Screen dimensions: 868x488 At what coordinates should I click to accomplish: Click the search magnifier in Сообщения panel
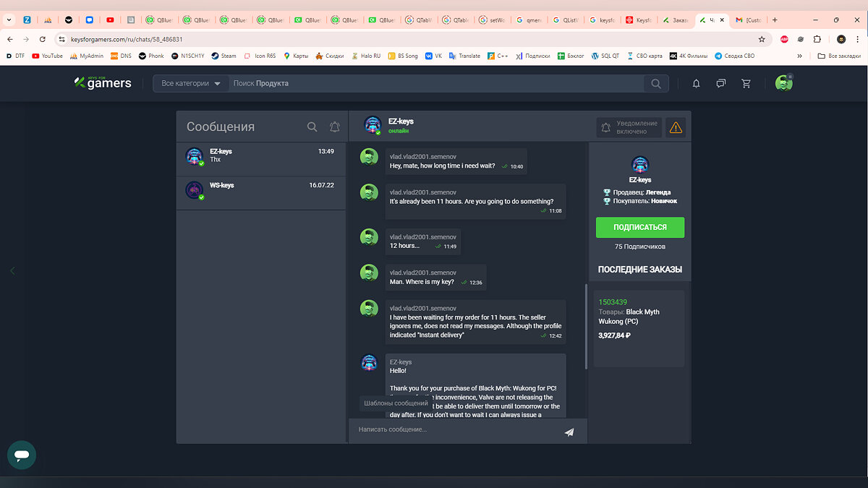312,127
